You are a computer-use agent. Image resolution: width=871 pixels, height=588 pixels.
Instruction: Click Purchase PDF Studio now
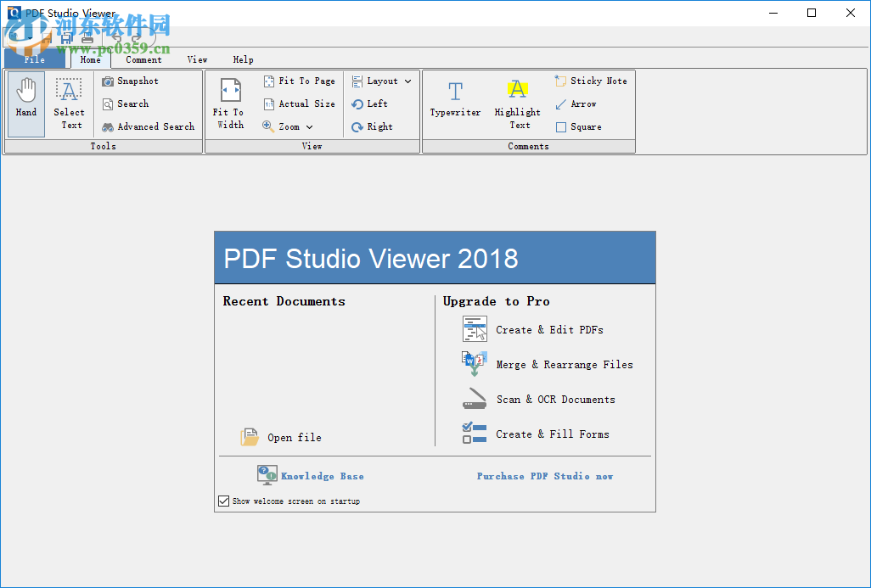(544, 475)
